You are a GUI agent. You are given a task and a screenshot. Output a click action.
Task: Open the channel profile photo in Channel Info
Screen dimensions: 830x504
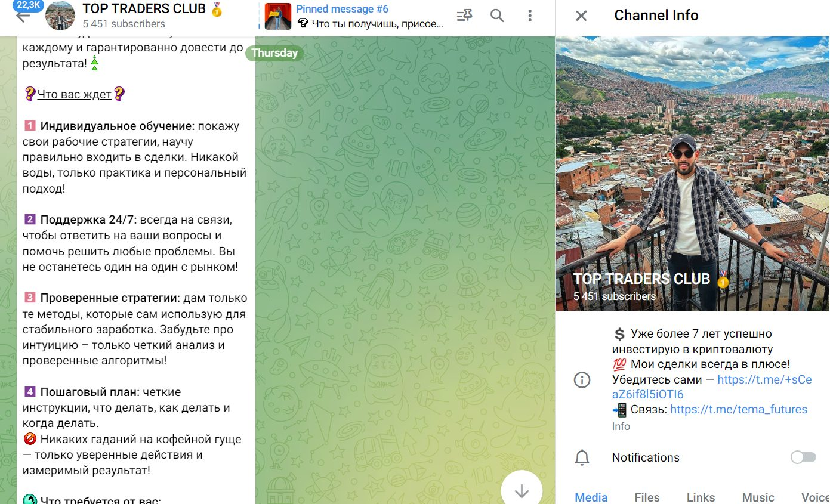[x=692, y=173]
